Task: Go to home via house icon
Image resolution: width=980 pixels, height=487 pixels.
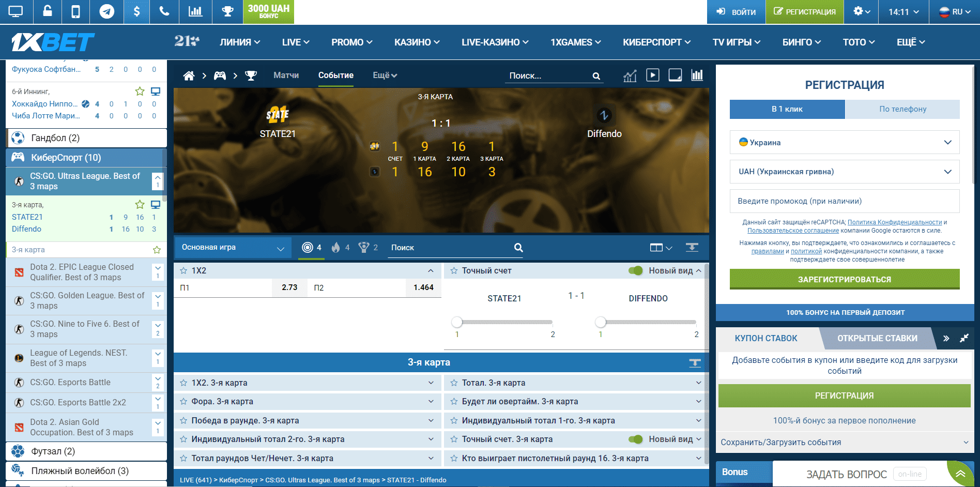Action: click(x=189, y=75)
